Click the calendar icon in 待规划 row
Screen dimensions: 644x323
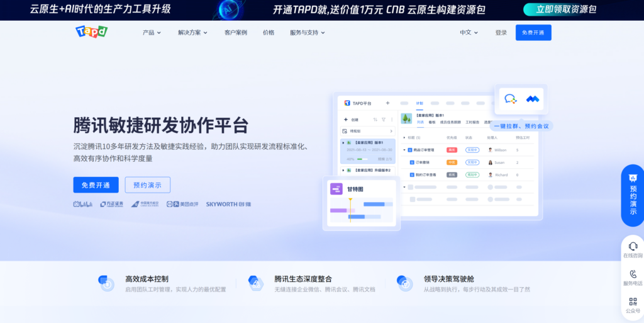point(345,131)
